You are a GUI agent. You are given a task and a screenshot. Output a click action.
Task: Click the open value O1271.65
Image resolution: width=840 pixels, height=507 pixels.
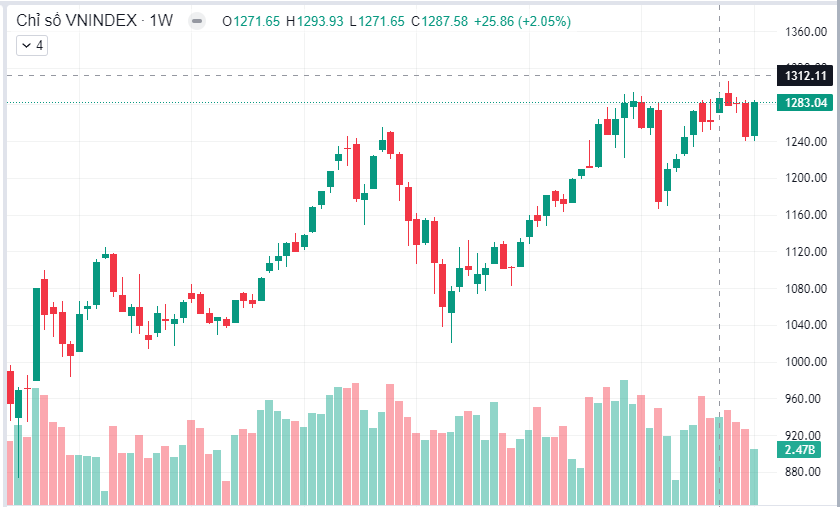tap(251, 21)
